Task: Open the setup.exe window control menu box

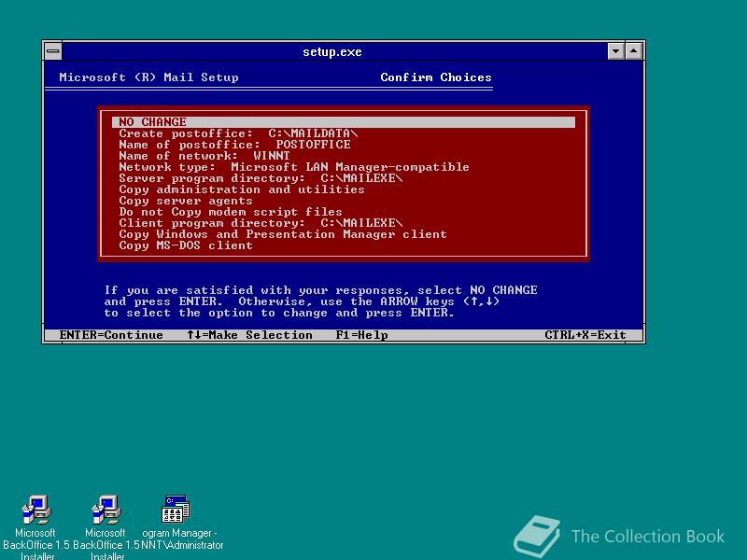Action: coord(53,51)
